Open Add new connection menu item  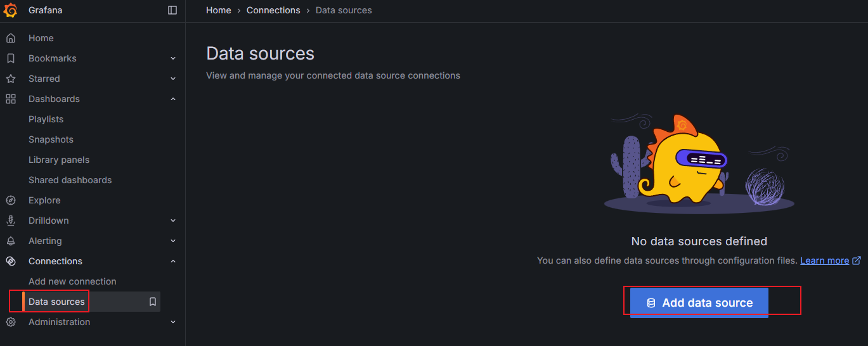click(72, 281)
